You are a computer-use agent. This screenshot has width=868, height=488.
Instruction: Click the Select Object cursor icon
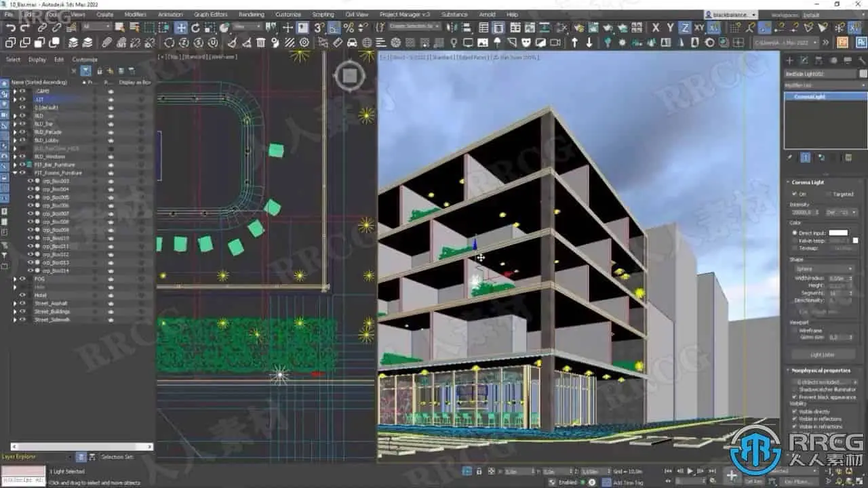[119, 28]
